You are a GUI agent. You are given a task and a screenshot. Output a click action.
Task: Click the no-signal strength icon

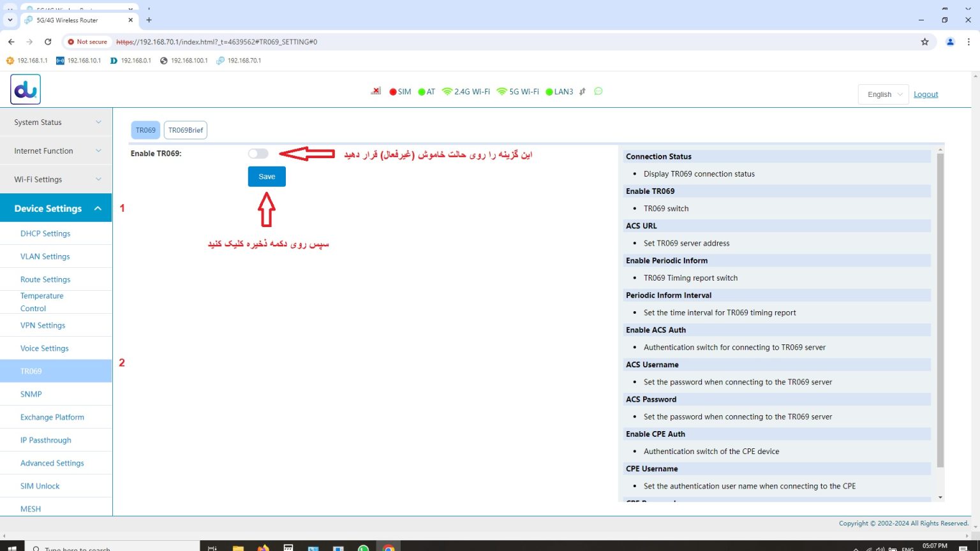click(376, 91)
